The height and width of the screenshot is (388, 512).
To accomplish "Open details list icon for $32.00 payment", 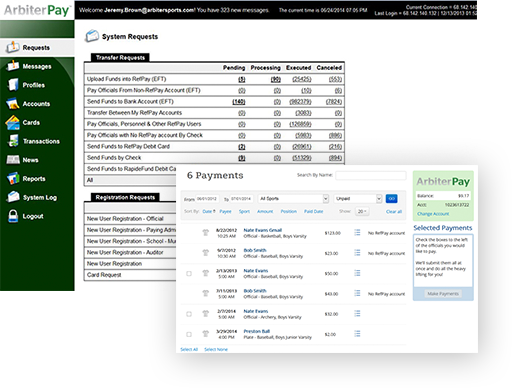I will pos(357,313).
